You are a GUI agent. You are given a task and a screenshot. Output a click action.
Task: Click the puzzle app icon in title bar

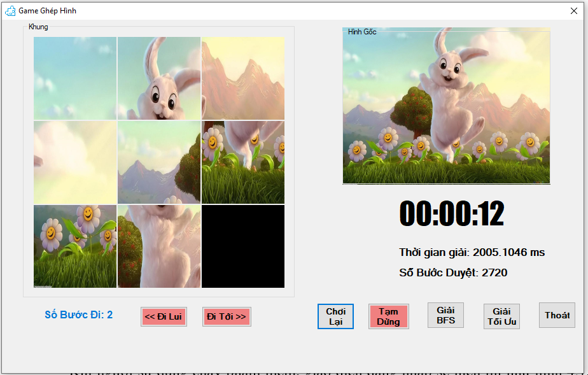[x=10, y=11]
